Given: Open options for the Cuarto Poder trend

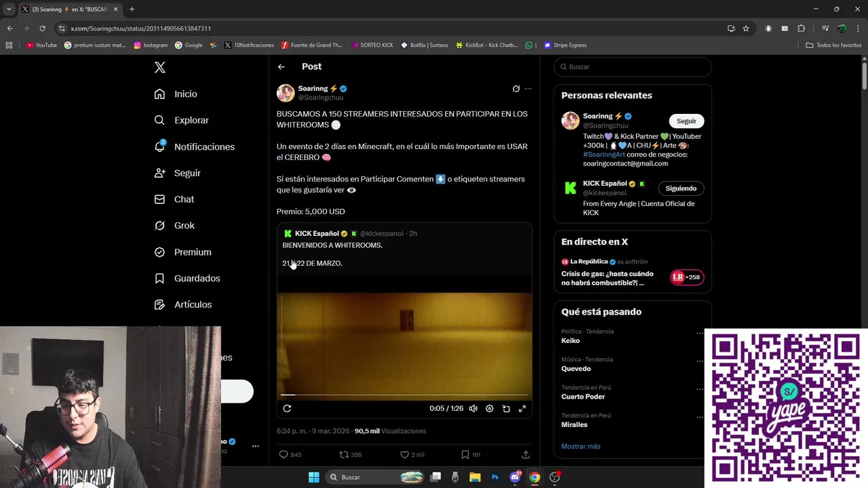Looking at the screenshot, I should [x=700, y=388].
